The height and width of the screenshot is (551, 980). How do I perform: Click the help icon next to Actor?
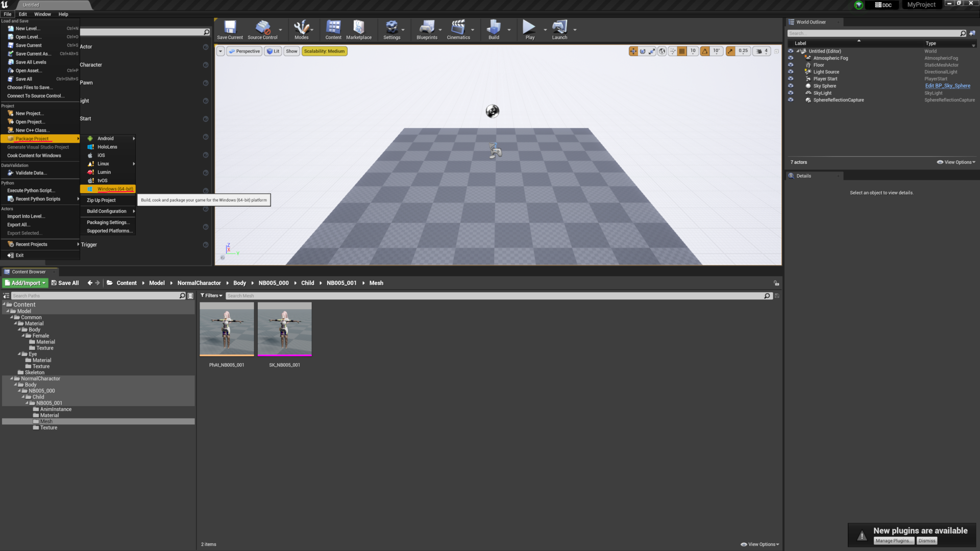point(206,47)
